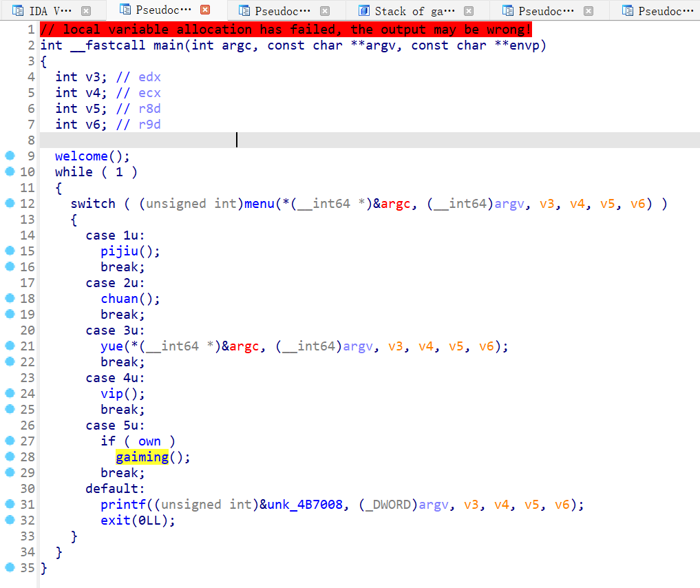This screenshot has height=588, width=700.
Task: Click the red local variable allocation warning
Action: point(285,30)
